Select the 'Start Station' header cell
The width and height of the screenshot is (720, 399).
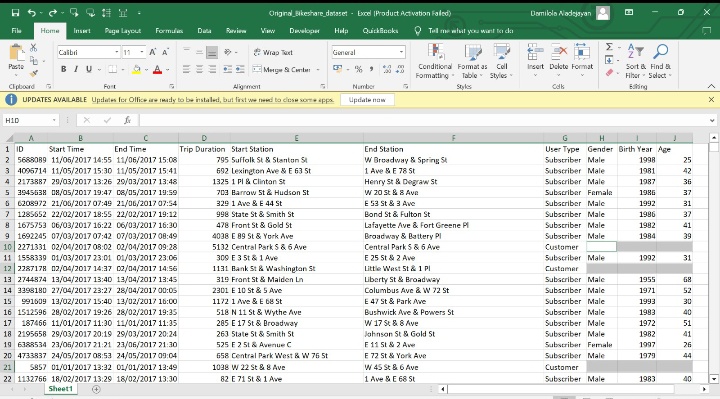[x=296, y=149]
